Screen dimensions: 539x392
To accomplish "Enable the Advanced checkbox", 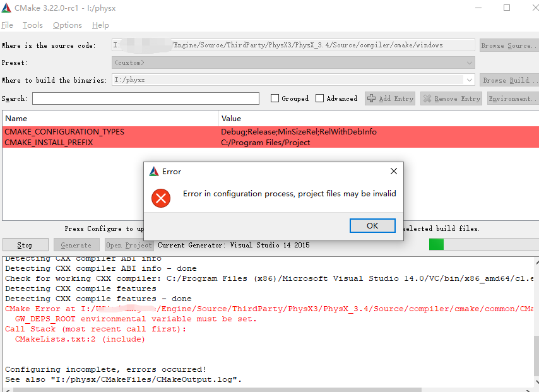I will (x=320, y=98).
